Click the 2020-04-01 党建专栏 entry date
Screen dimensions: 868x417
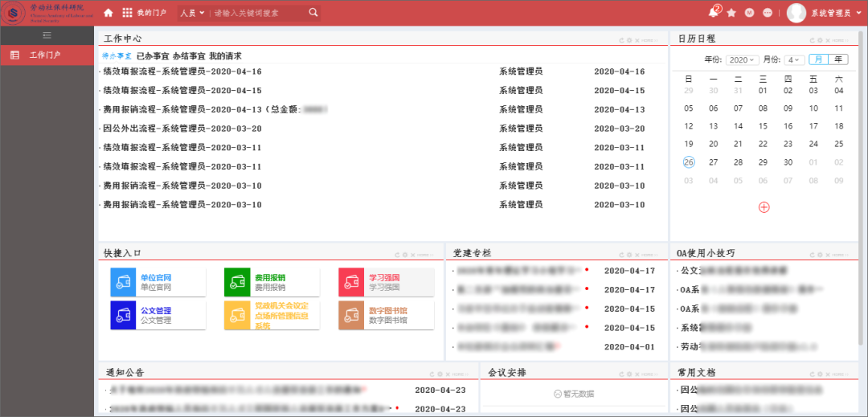(629, 347)
